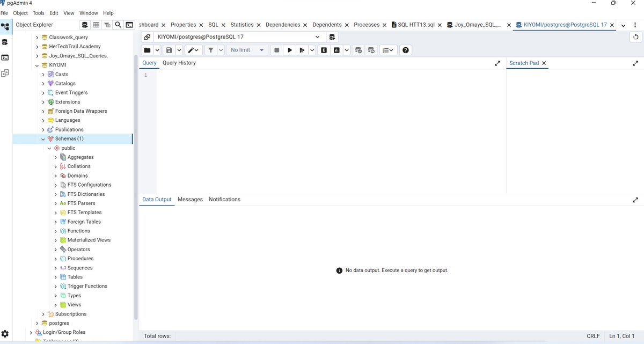Collapse the Schemas (1) node
The height and width of the screenshot is (344, 644).
(x=43, y=138)
